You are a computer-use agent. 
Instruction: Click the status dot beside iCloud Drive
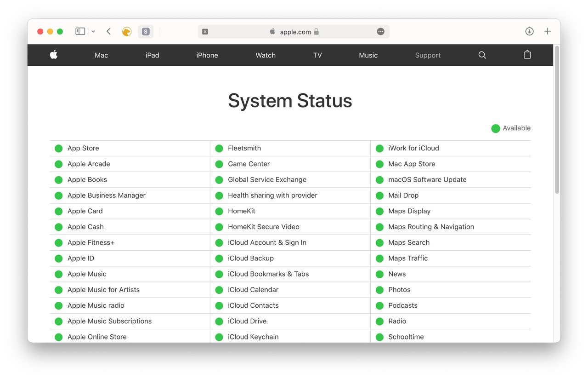pos(219,321)
